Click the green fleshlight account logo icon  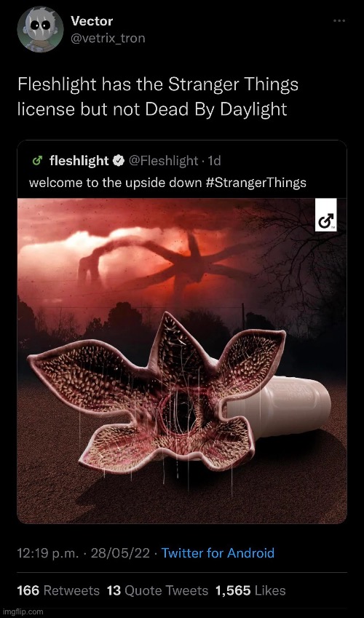pos(37,160)
